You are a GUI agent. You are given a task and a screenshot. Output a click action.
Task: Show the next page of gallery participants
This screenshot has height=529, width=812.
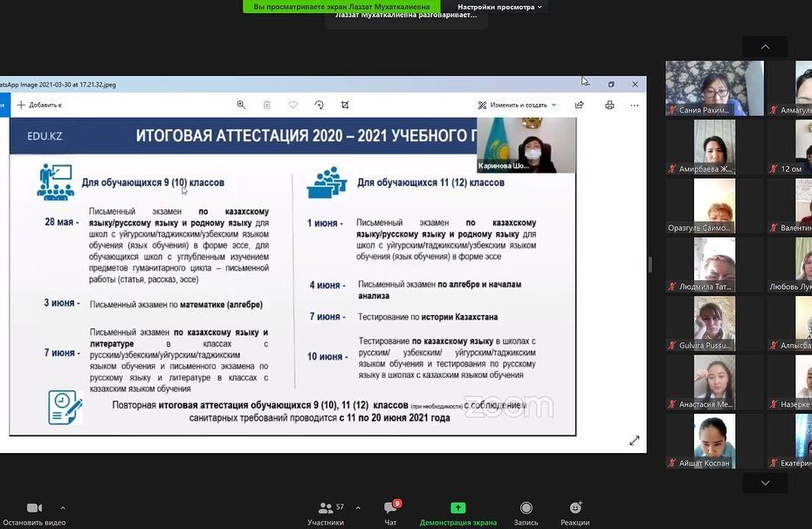click(x=765, y=483)
